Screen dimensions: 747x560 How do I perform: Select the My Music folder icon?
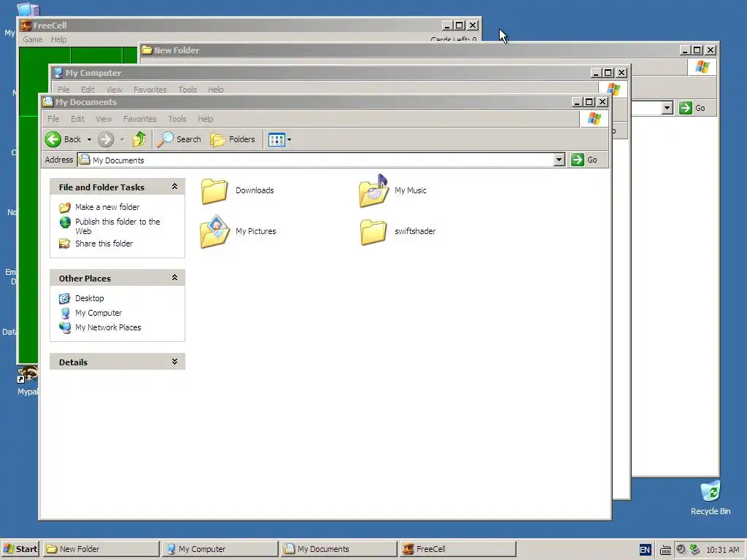[373, 191]
